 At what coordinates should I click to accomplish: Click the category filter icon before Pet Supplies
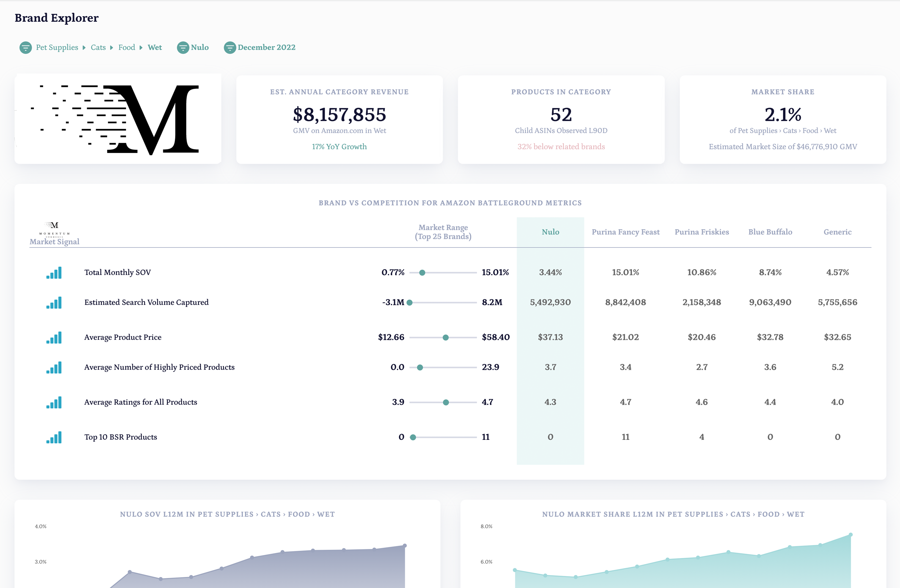click(x=26, y=48)
